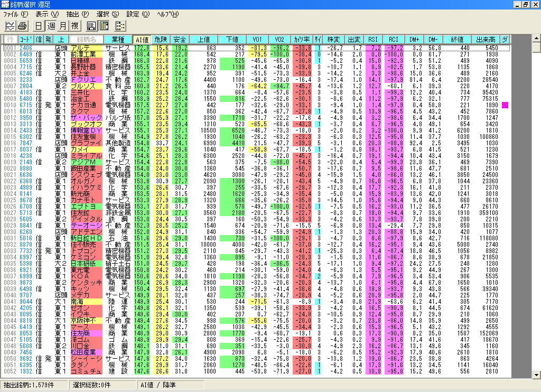Click the printer icon in toolbar
The image size is (541, 392).
point(22,26)
